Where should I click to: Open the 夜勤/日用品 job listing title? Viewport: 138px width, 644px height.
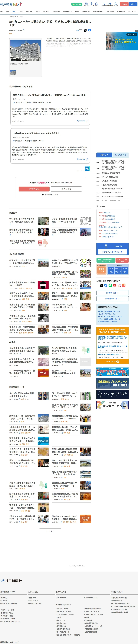pos(49,95)
